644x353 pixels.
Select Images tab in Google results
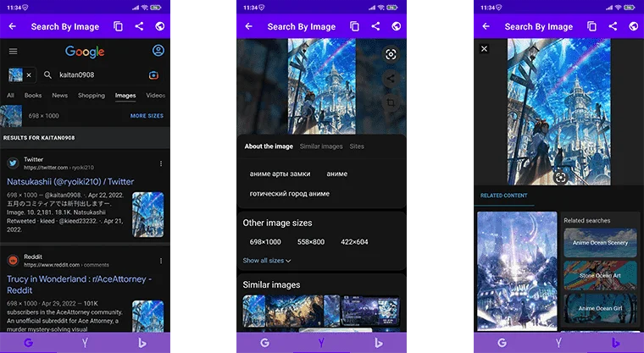tap(125, 95)
